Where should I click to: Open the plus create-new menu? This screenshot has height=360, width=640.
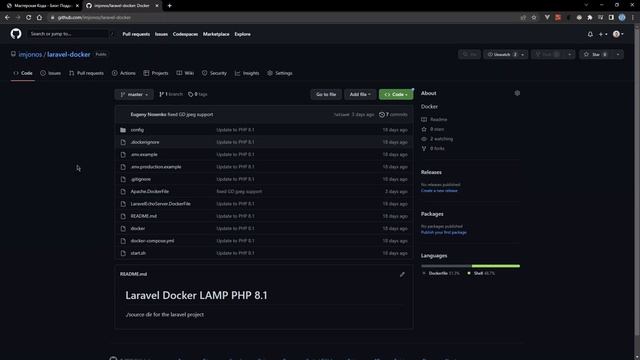603,34
